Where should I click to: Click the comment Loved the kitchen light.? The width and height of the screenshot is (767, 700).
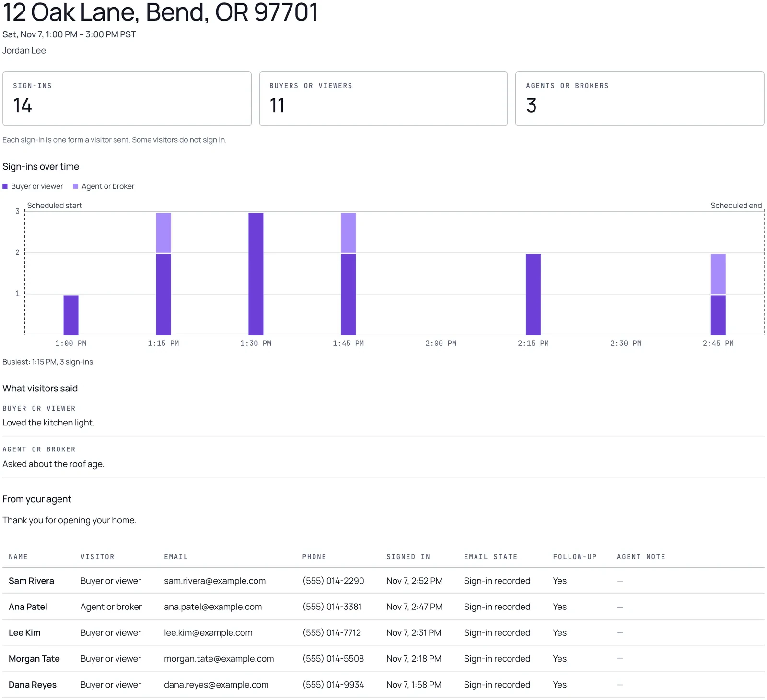(x=48, y=423)
